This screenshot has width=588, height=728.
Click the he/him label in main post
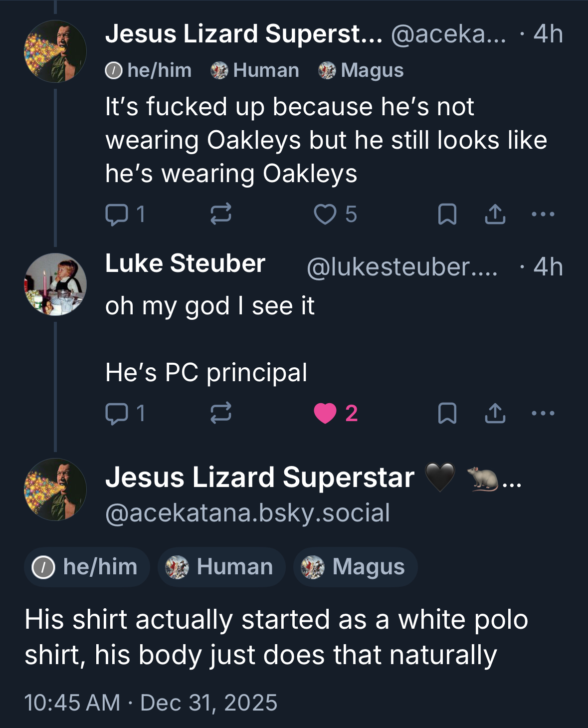(x=87, y=567)
